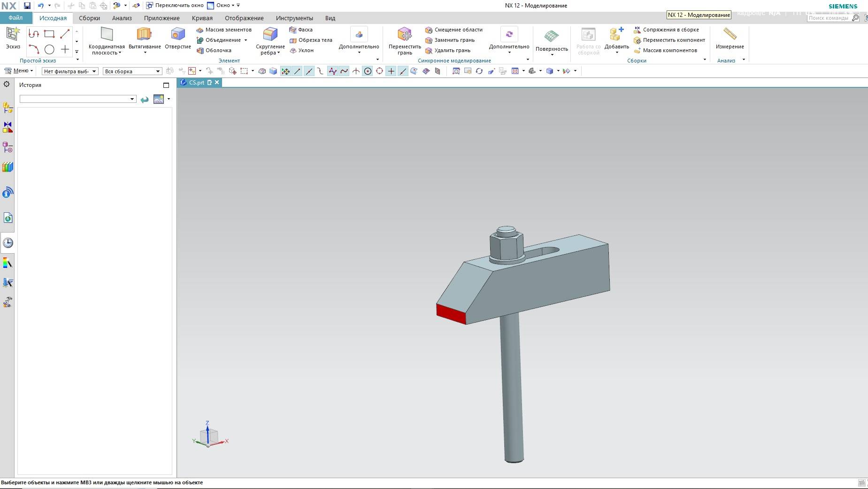Expand Дополнительно in Элемент group
868x489 pixels.
[359, 39]
